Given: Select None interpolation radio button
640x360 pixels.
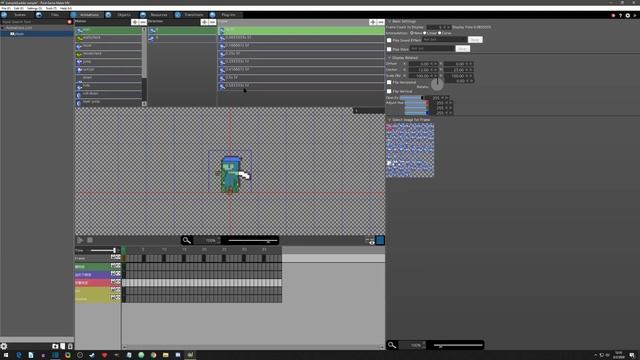Looking at the screenshot, I should 411,33.
